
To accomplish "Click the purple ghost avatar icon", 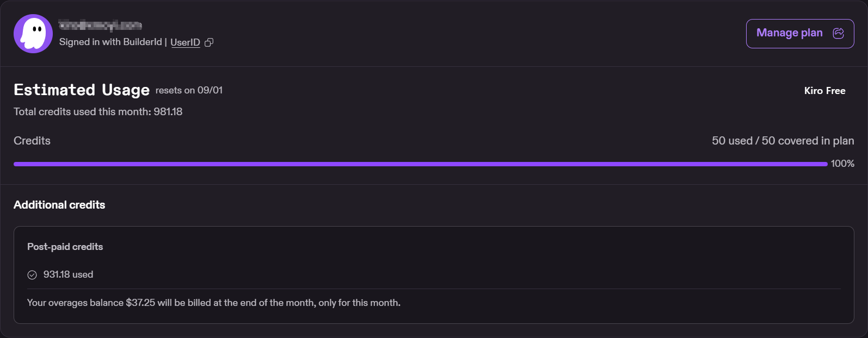I will 33,34.
